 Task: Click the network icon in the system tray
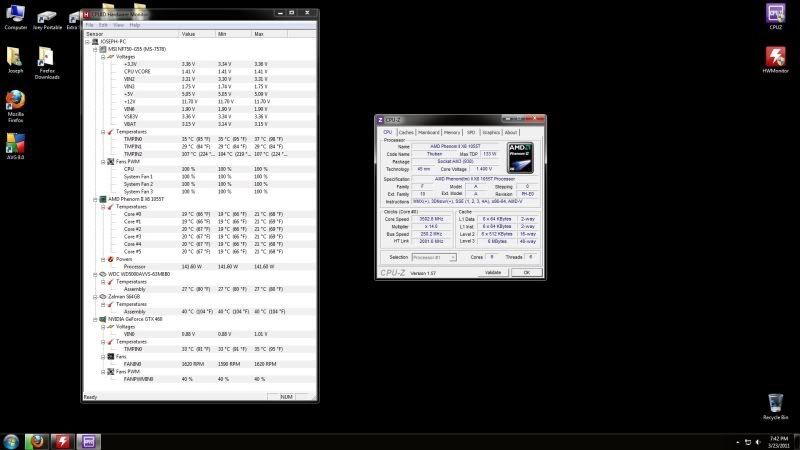[748, 442]
